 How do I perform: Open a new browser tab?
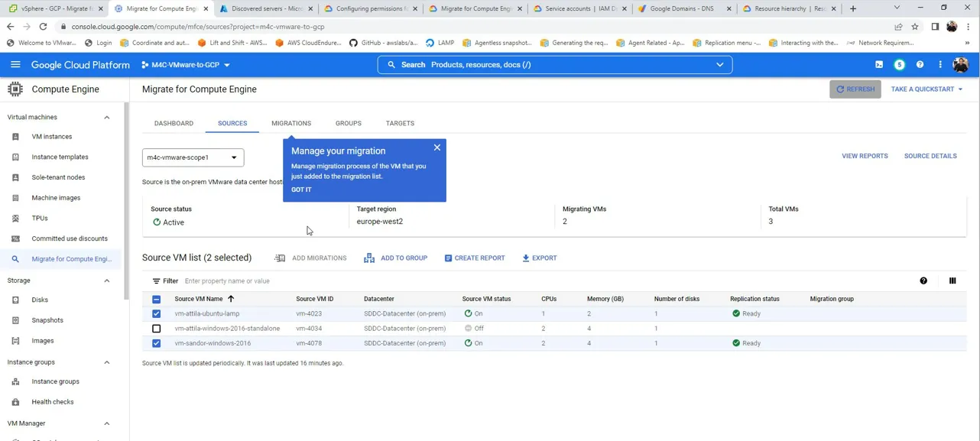(x=853, y=8)
